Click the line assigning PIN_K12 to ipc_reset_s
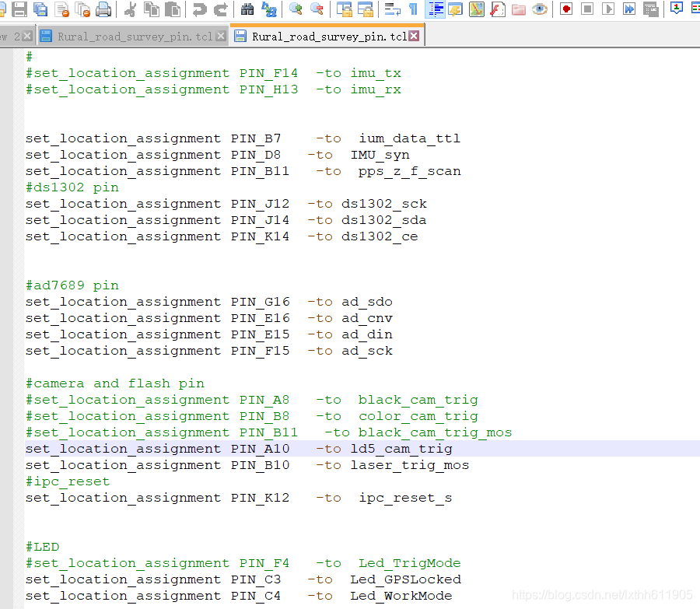Viewport: 700px width, 609px height. tap(239, 498)
